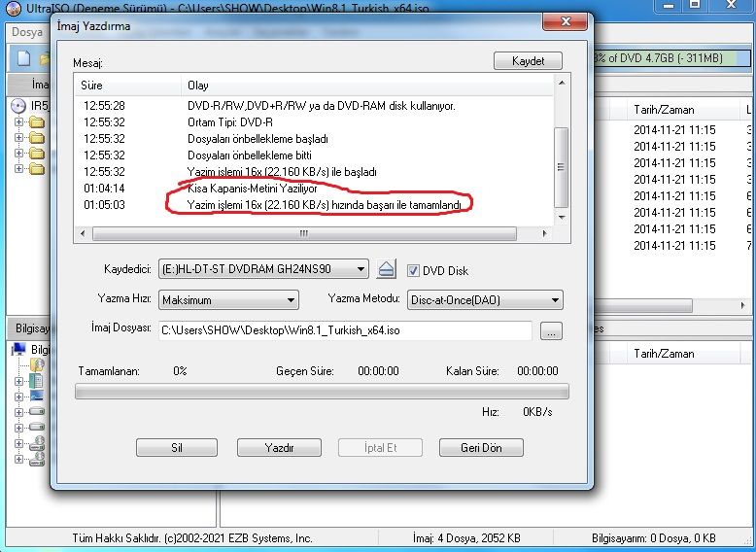Click the 12:55:28 time entry
This screenshot has height=552, width=756.
pyautogui.click(x=104, y=106)
